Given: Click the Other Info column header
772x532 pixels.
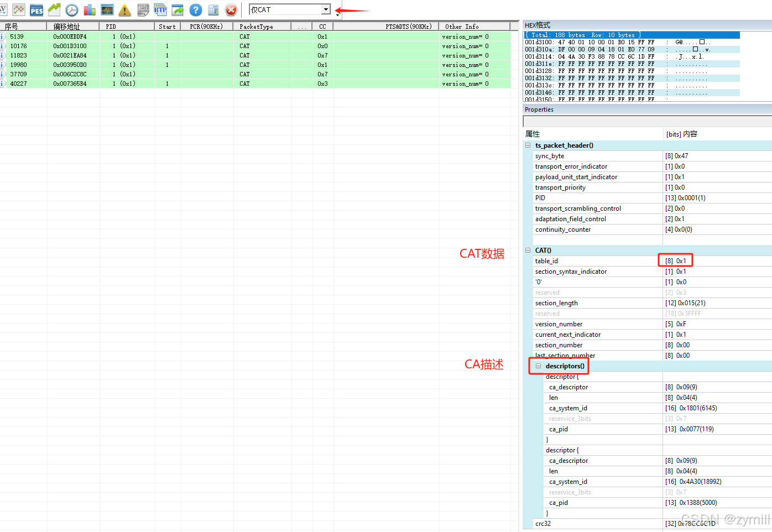Looking at the screenshot, I should [x=474, y=26].
